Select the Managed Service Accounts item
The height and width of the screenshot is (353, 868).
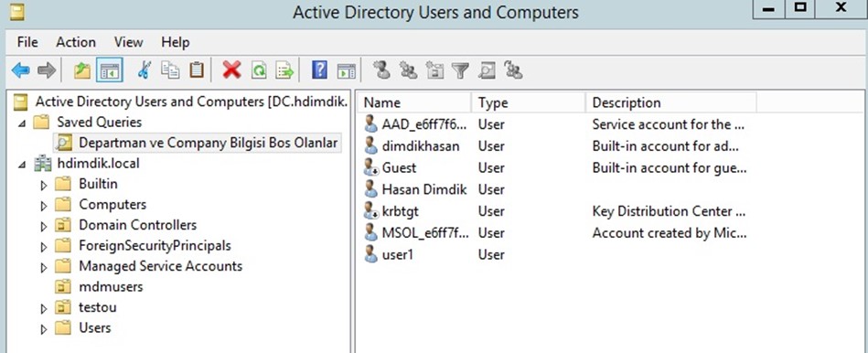click(161, 266)
